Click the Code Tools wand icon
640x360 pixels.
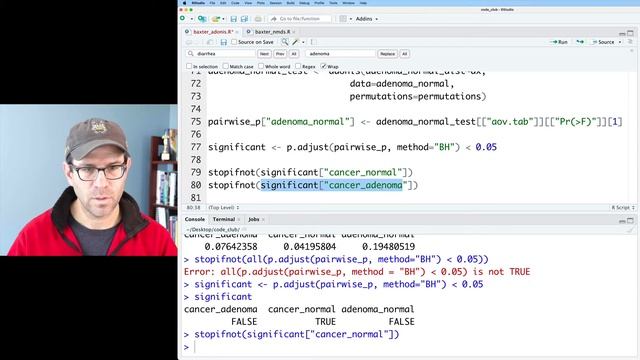coord(296,42)
